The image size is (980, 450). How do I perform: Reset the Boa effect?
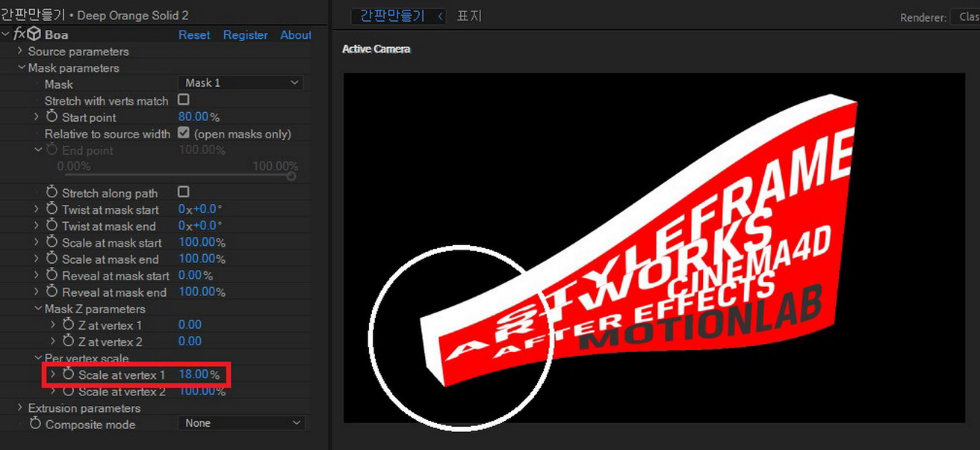[x=194, y=34]
